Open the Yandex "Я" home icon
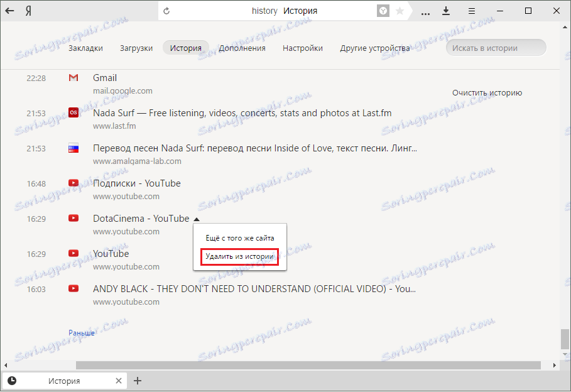 point(28,11)
